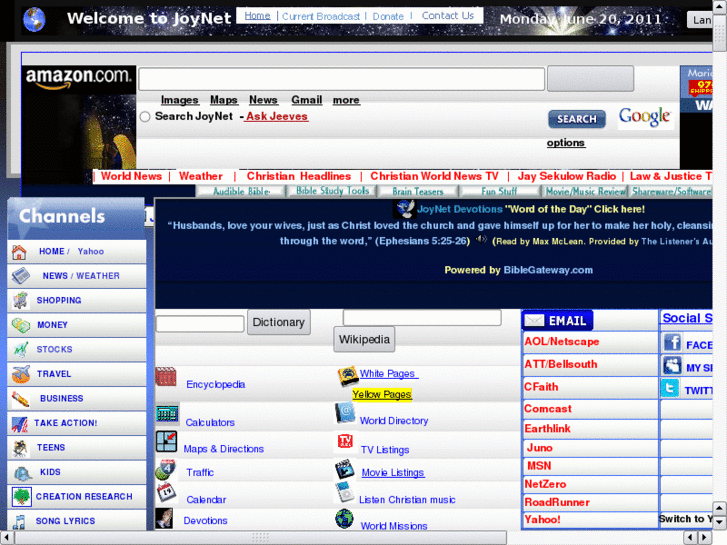Click the Shopping cart icon
The image size is (727, 545).
(20, 301)
